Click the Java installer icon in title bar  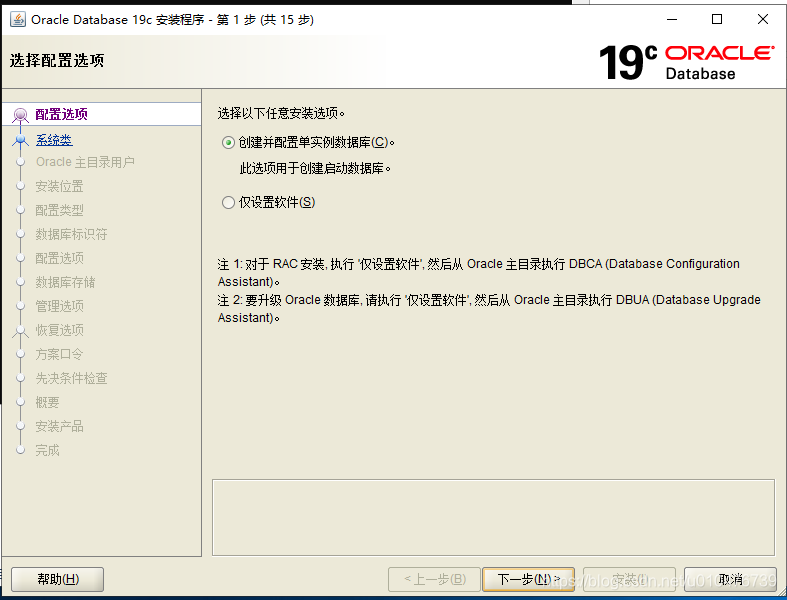coord(18,20)
